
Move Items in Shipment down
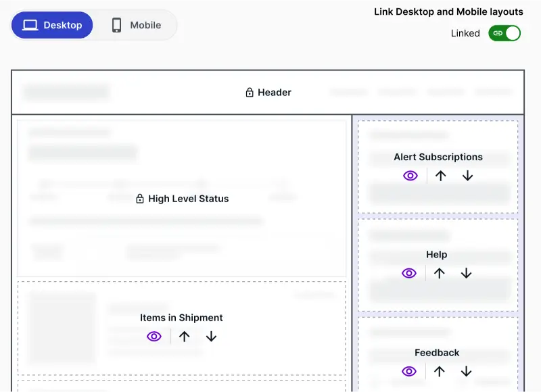(211, 336)
